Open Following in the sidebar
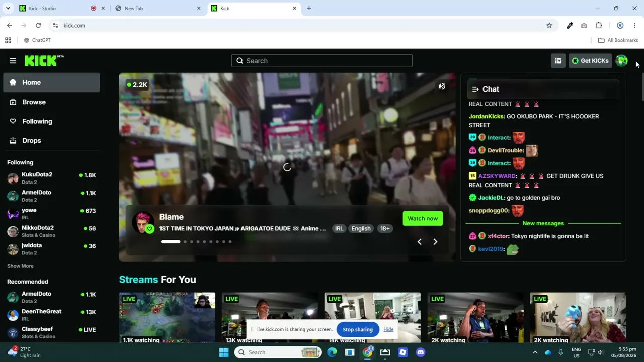This screenshot has height=362, width=644. (x=51, y=121)
